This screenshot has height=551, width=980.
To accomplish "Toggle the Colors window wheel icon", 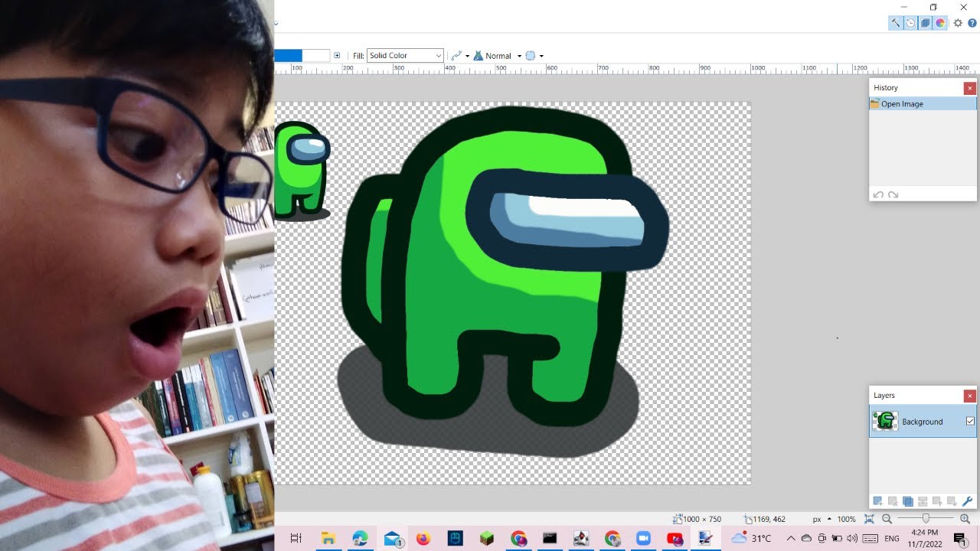I will [x=941, y=23].
